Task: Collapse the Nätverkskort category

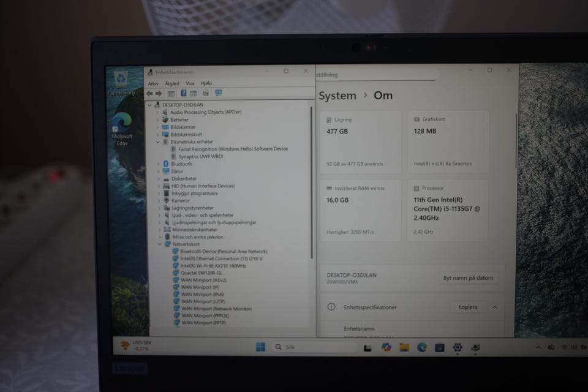Action: (160, 244)
